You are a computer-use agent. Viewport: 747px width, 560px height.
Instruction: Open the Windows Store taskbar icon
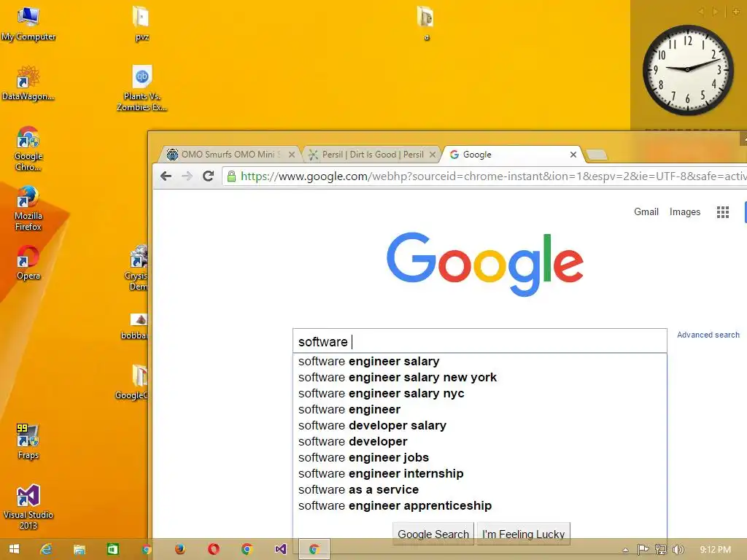[x=112, y=549]
